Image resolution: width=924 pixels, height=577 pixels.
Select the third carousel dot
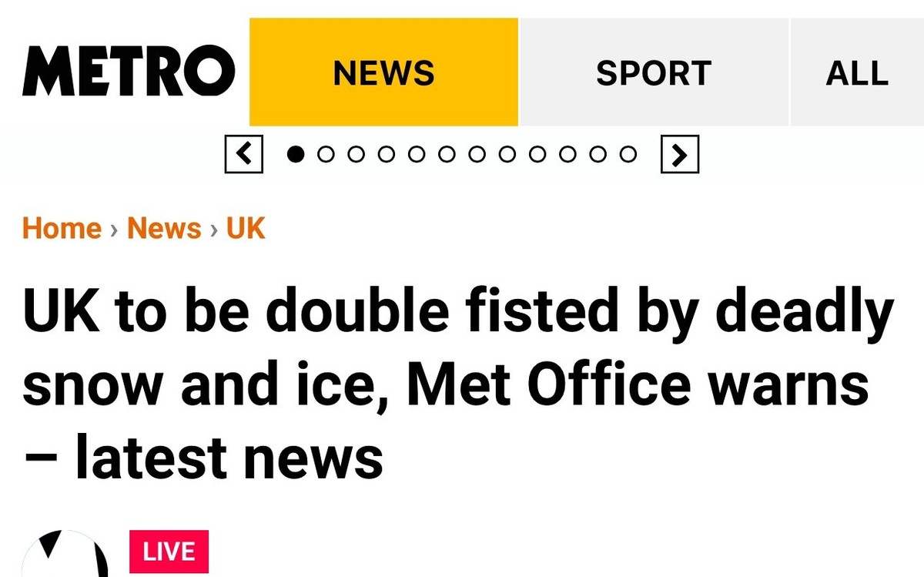356,155
